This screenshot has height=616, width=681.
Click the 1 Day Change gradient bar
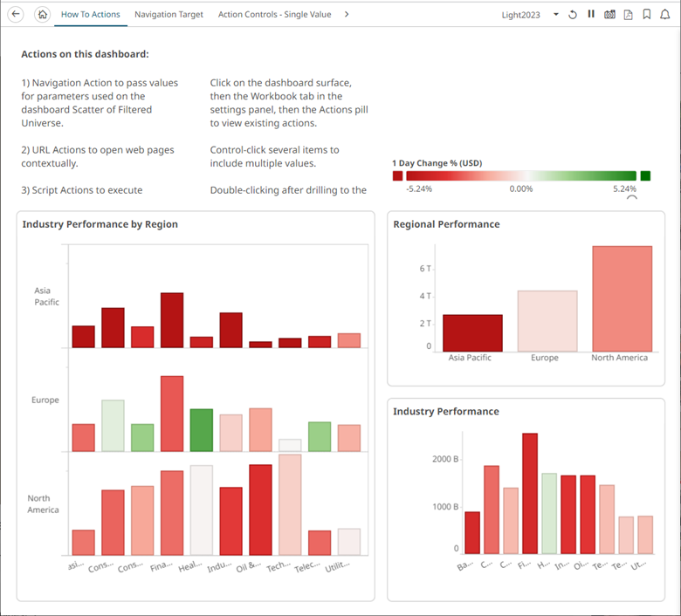pyautogui.click(x=521, y=176)
